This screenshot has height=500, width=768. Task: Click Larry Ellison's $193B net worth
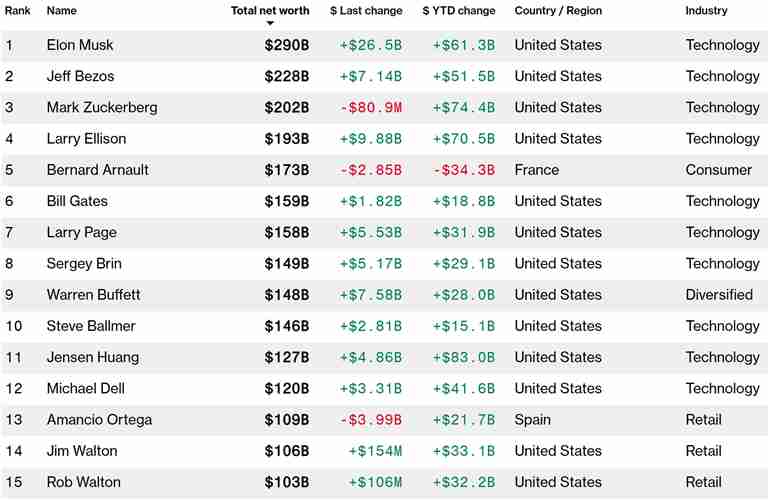287,139
